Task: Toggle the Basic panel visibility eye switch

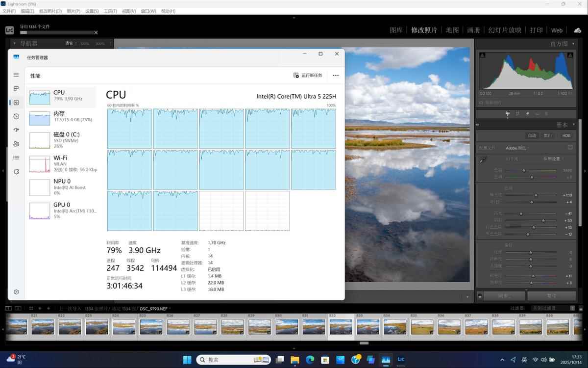Action: point(478,125)
